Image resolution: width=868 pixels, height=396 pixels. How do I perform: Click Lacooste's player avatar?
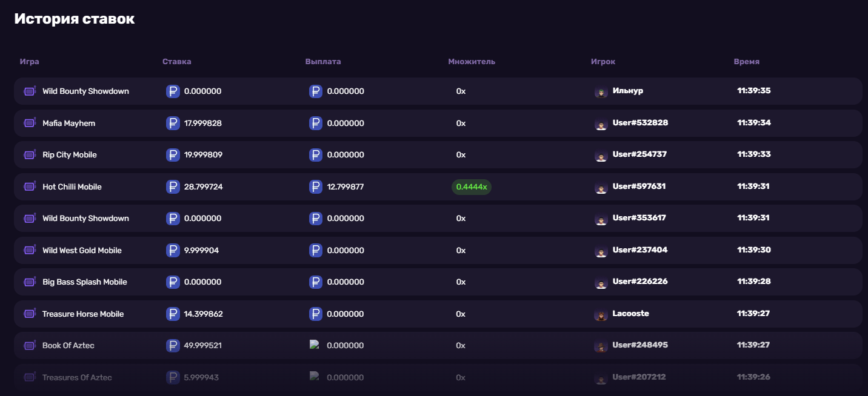click(601, 315)
